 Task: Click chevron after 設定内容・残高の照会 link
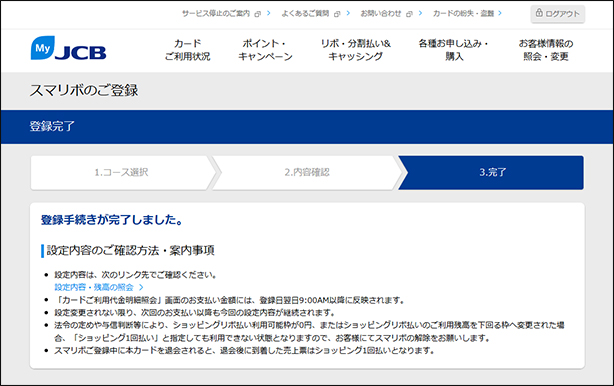click(141, 287)
